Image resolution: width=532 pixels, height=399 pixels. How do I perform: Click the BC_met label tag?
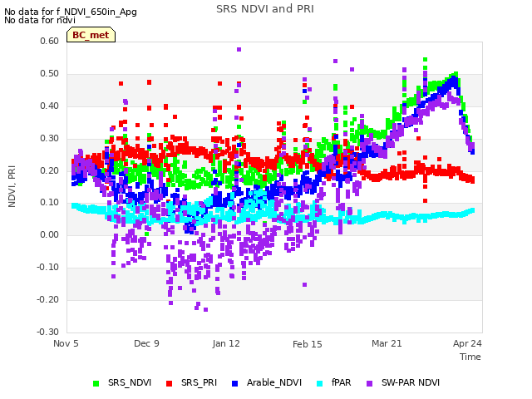(x=91, y=35)
